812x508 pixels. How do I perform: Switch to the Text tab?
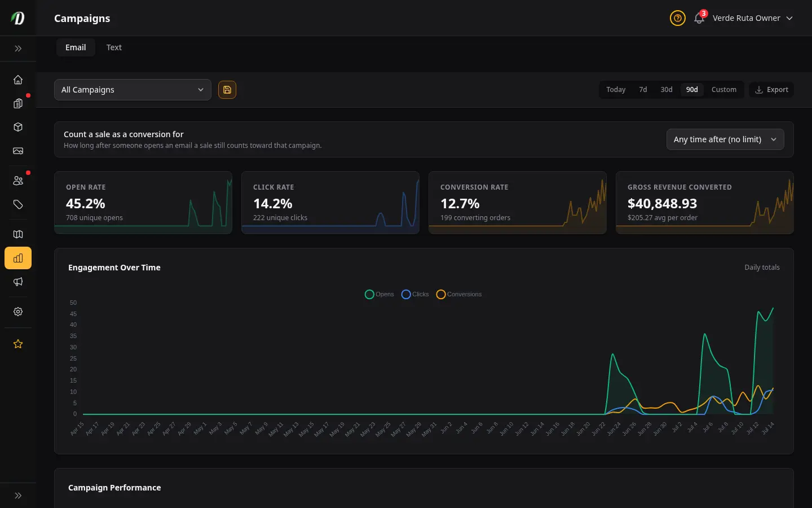tap(114, 47)
